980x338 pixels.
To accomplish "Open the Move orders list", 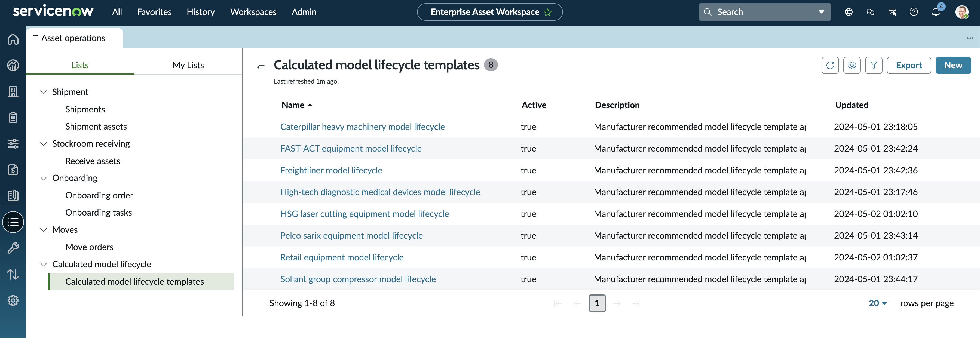I will 89,247.
